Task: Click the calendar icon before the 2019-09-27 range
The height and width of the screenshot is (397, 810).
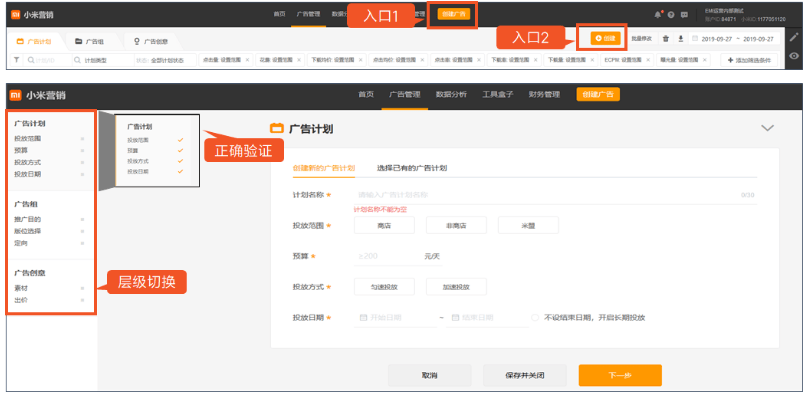Action: (x=695, y=39)
